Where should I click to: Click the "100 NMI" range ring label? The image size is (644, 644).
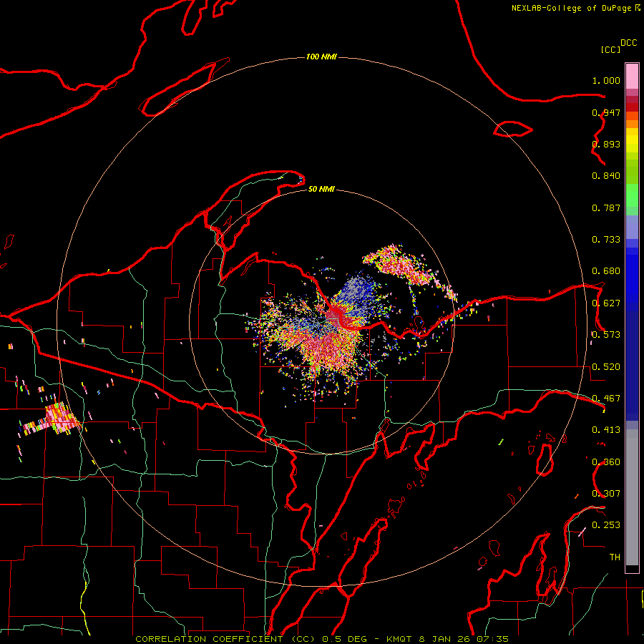tap(321, 57)
